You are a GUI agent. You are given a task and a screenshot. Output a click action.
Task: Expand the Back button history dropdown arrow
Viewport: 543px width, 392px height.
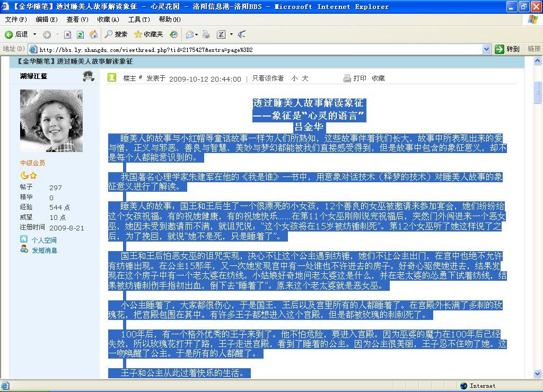coord(35,34)
